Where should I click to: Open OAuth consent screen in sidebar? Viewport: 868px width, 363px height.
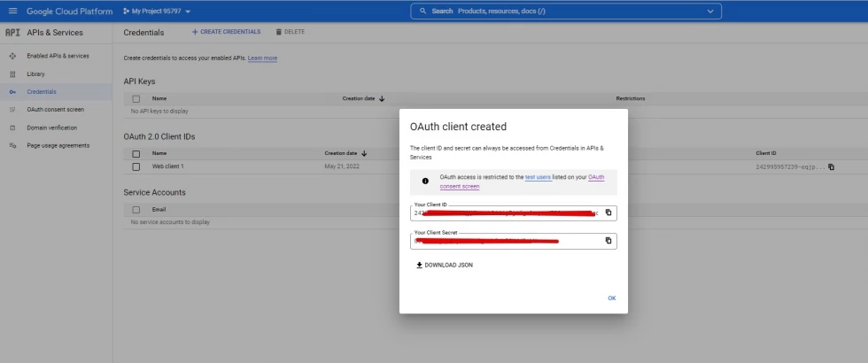tap(55, 110)
